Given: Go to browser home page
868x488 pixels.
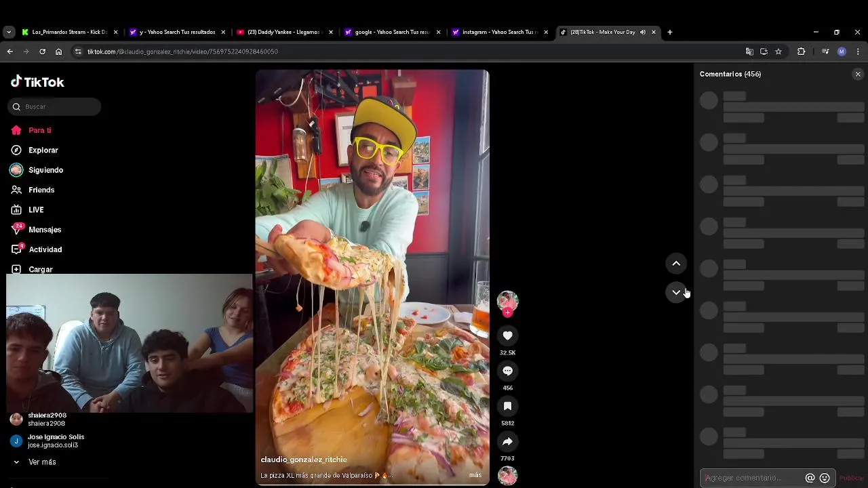Looking at the screenshot, I should pyautogui.click(x=59, y=52).
